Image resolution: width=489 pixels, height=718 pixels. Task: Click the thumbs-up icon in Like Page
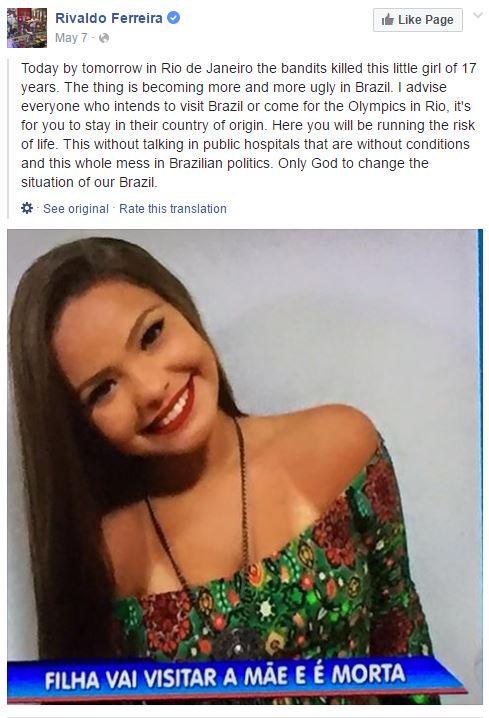click(x=387, y=20)
